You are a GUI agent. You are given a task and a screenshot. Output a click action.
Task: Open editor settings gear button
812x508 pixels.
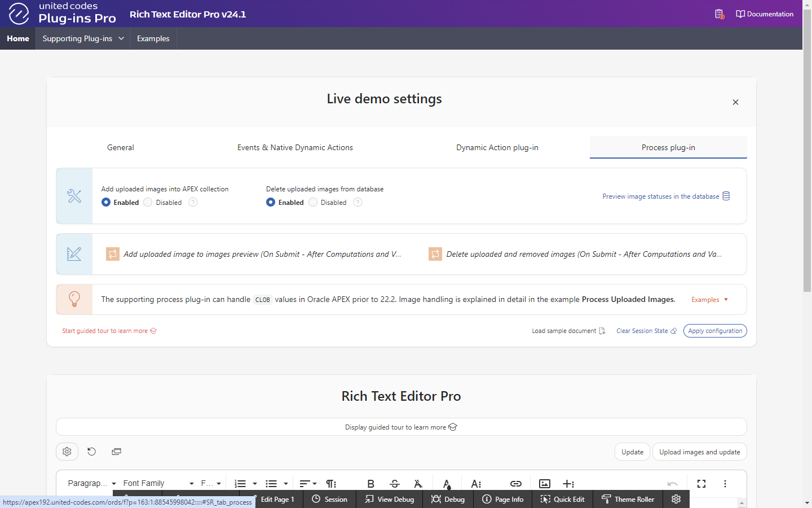pos(67,452)
